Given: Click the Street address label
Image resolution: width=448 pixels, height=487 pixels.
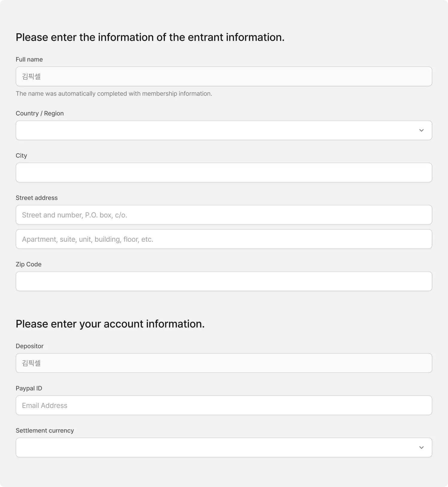Looking at the screenshot, I should 37,198.
